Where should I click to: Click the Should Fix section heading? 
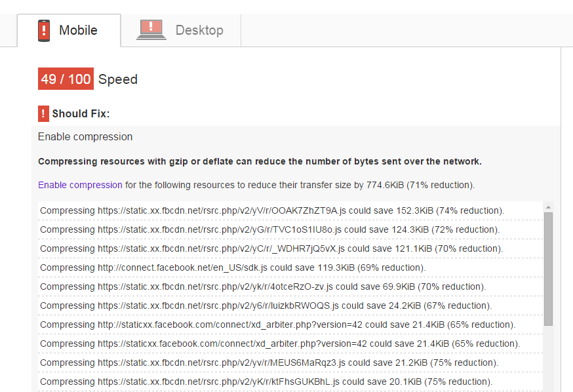(x=81, y=113)
